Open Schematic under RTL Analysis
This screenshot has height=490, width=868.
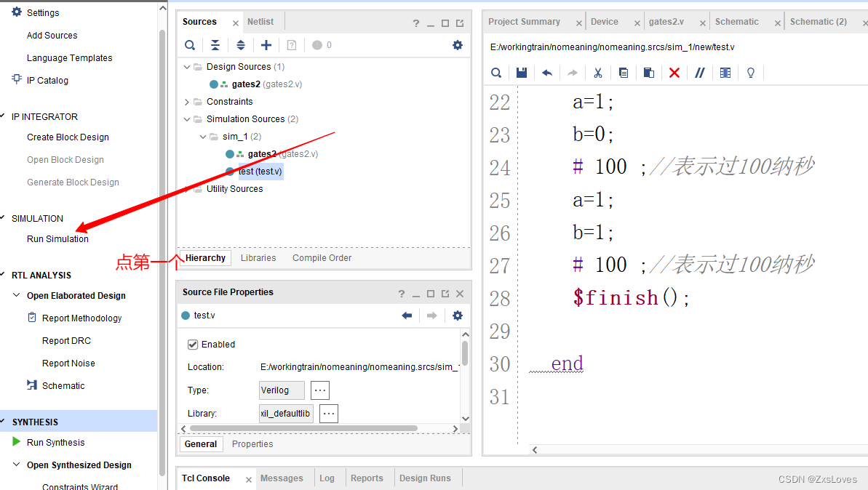coord(63,385)
